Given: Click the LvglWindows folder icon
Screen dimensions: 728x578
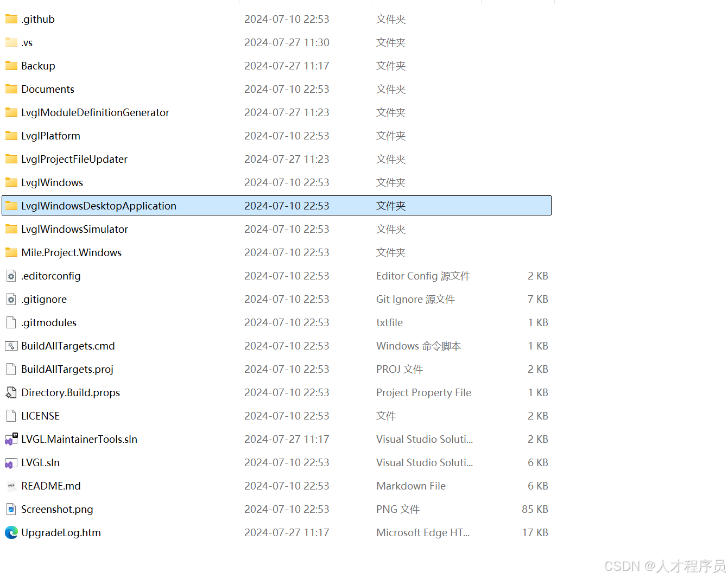Looking at the screenshot, I should click(11, 182).
